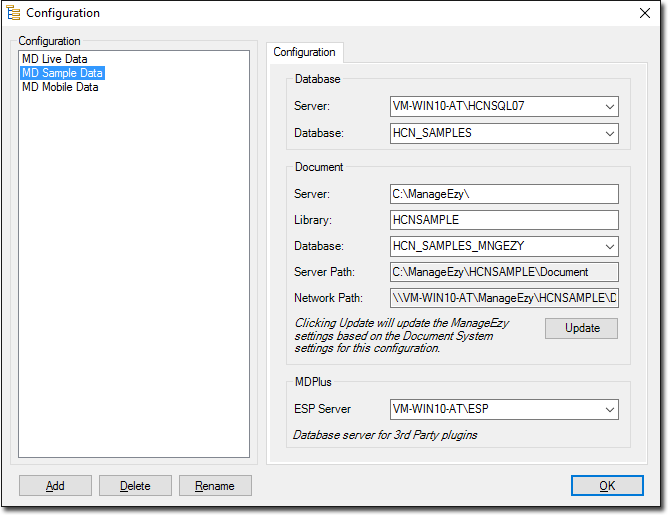Viewport: 668px width, 515px height.
Task: Open the ESP Server dropdown
Action: (609, 409)
